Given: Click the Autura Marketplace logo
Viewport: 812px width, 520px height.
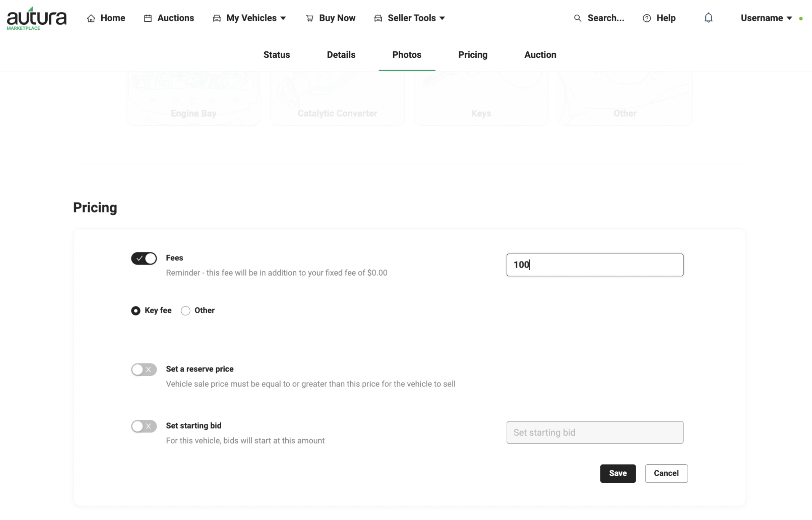Looking at the screenshot, I should [x=36, y=18].
